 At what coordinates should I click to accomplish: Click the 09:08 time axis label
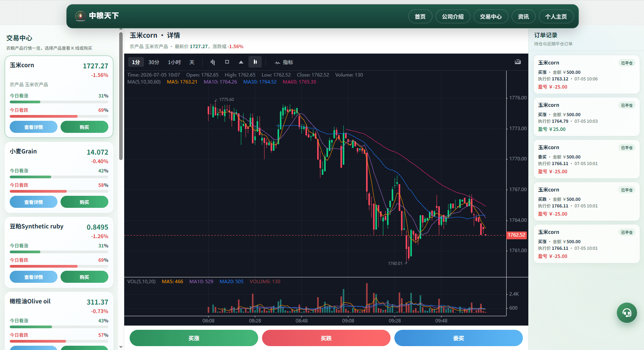348,321
